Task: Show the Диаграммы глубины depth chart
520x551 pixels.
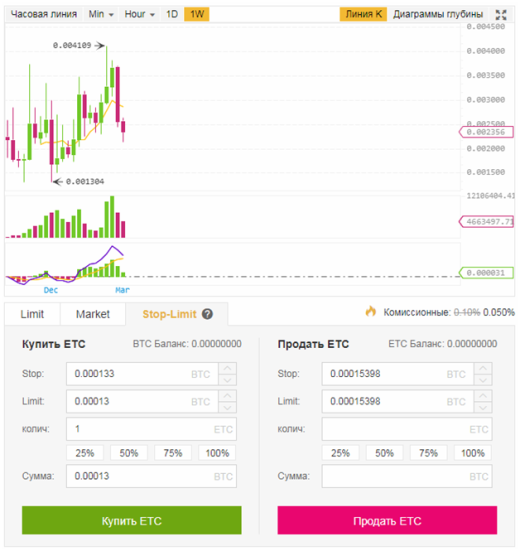Action: point(438,14)
